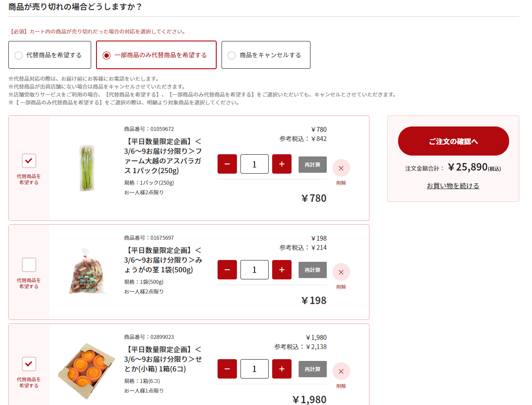Delete the asparagus item with the X icon

pos(341,168)
